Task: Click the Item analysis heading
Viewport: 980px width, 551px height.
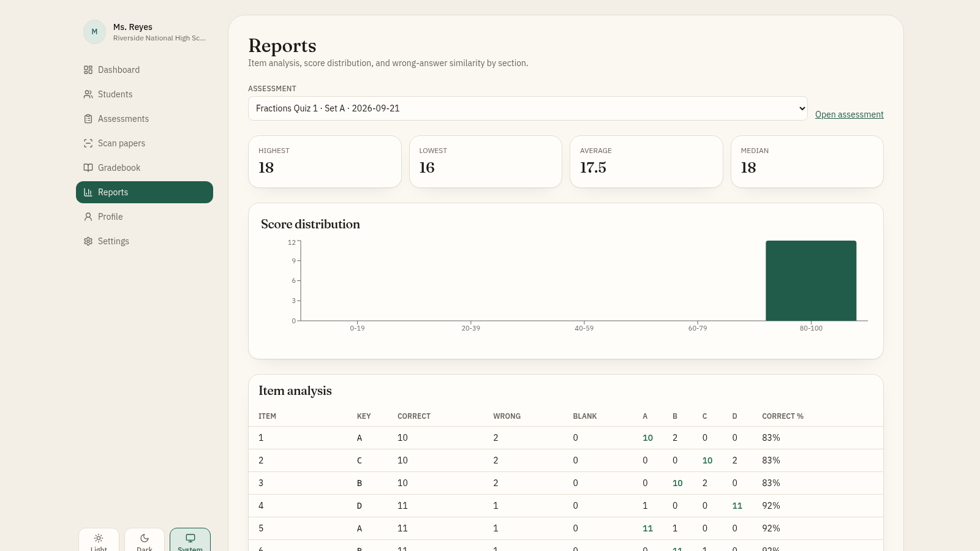Action: click(295, 391)
